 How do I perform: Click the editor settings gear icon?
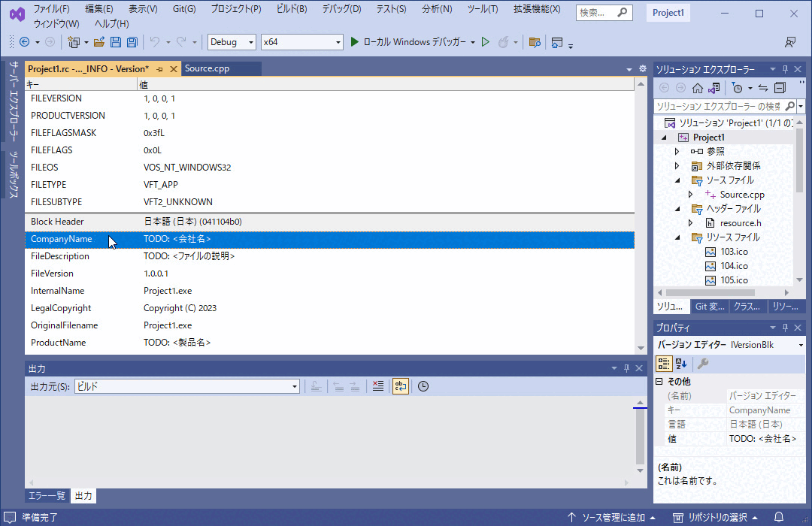click(643, 68)
